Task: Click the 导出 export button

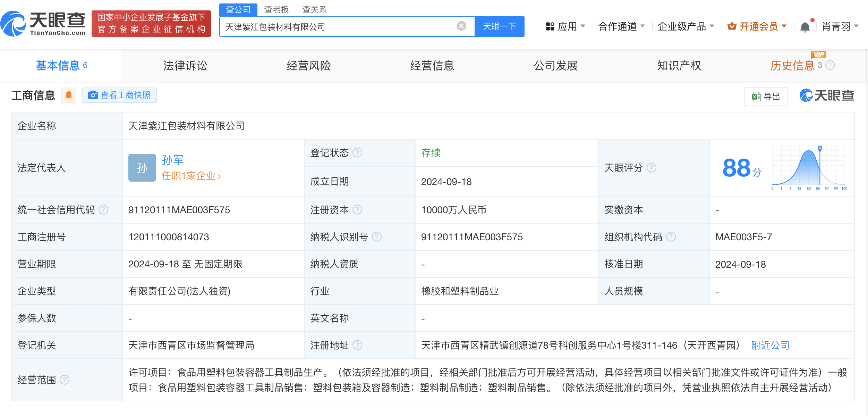Action: (x=766, y=96)
